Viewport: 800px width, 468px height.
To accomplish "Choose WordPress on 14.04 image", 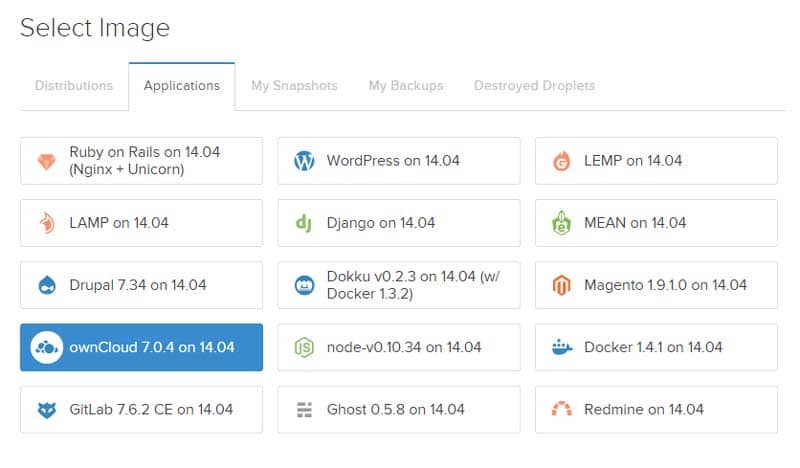I will pyautogui.click(x=399, y=161).
